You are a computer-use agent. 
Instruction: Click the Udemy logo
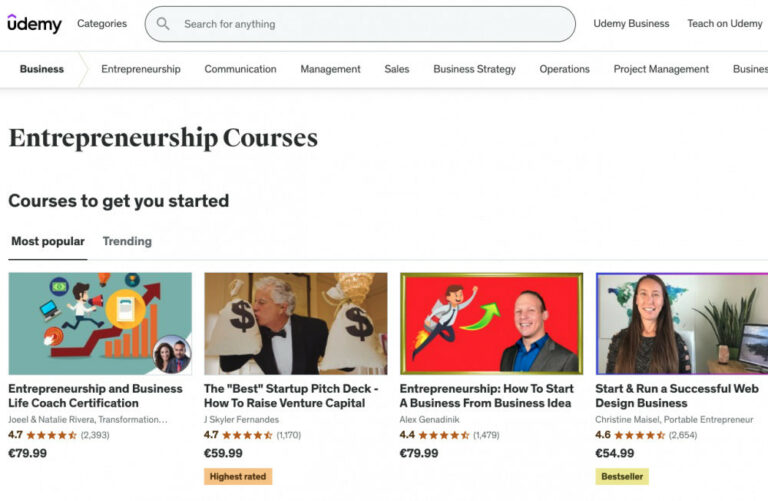pos(34,24)
